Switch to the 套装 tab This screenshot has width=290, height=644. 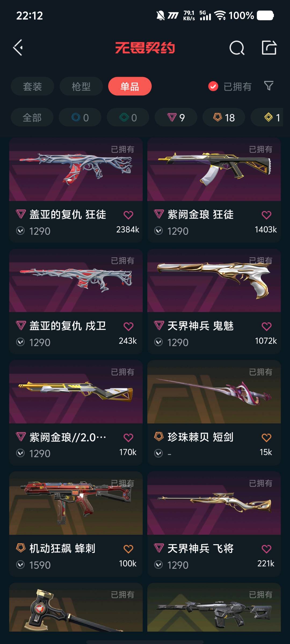tap(32, 86)
